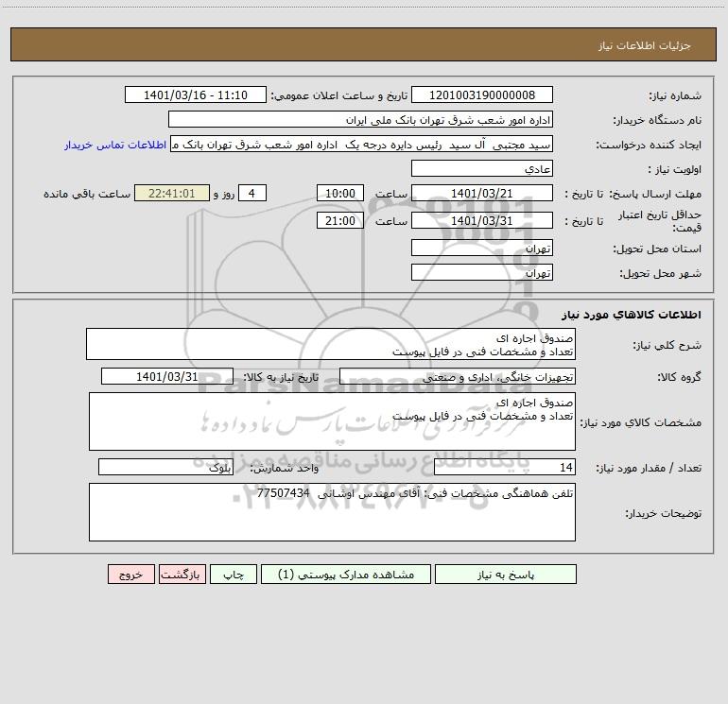Viewport: 728px width, 704px height.
Task: Click the announcement date field 1401/03/16 - 11:10
Action: coord(196,94)
